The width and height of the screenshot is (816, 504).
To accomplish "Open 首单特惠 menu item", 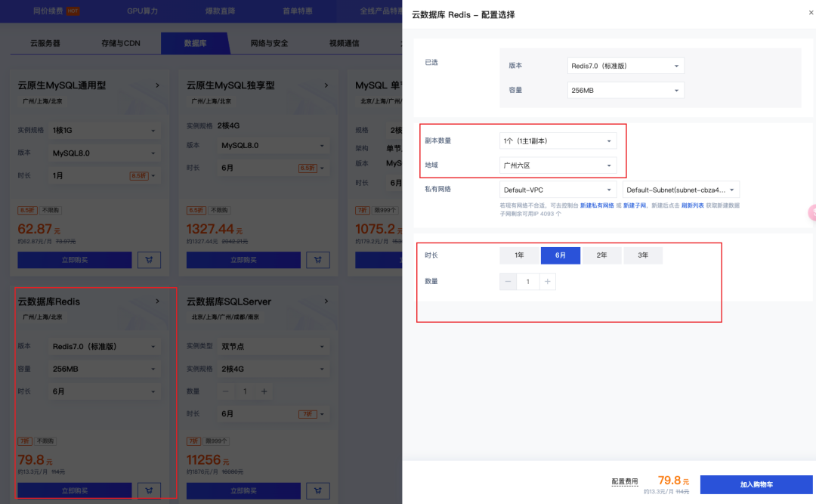I will point(298,11).
